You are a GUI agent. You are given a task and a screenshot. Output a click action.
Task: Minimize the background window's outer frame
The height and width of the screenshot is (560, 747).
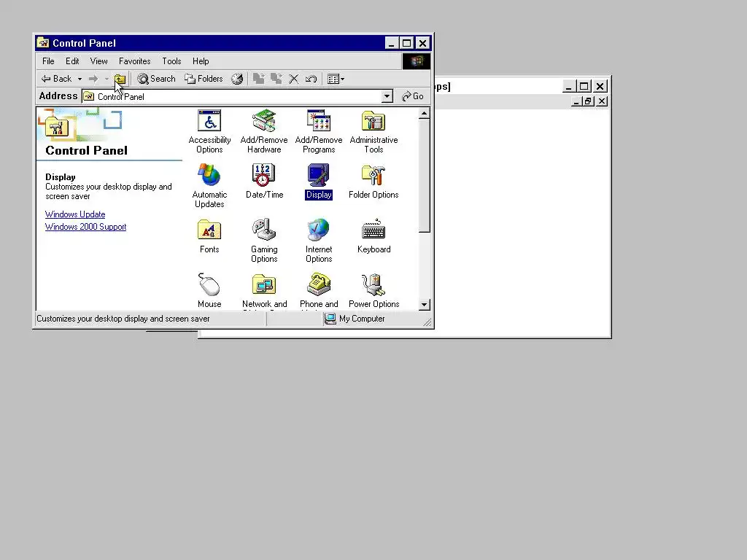click(x=569, y=86)
